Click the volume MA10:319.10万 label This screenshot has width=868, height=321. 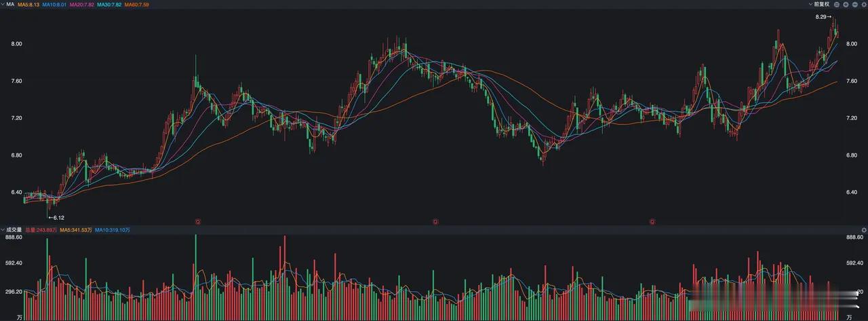pyautogui.click(x=113, y=230)
